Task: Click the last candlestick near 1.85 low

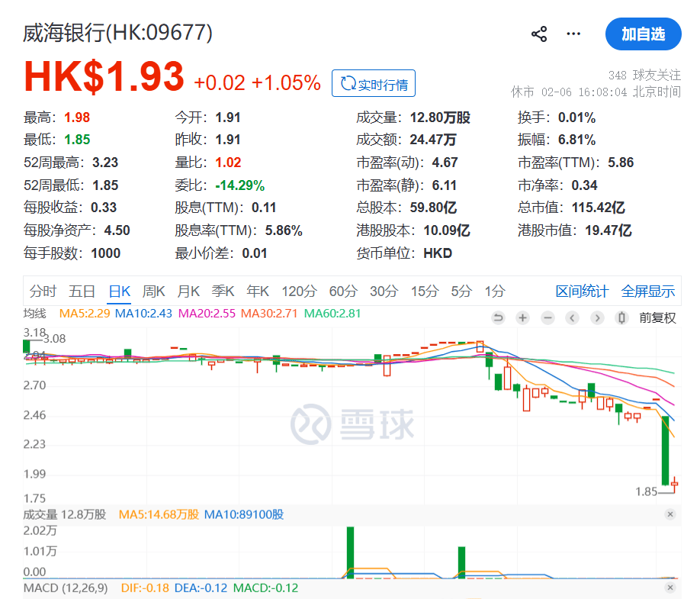Action: click(675, 484)
